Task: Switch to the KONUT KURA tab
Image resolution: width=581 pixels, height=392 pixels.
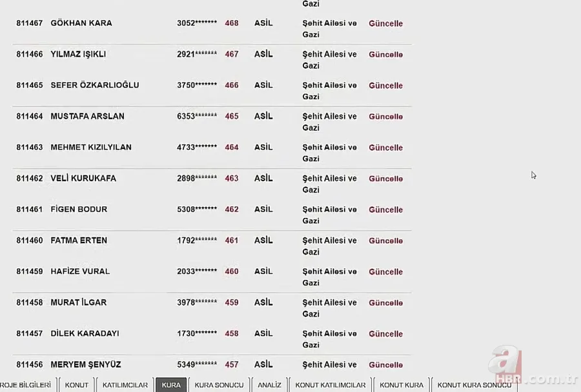Action: pos(402,385)
